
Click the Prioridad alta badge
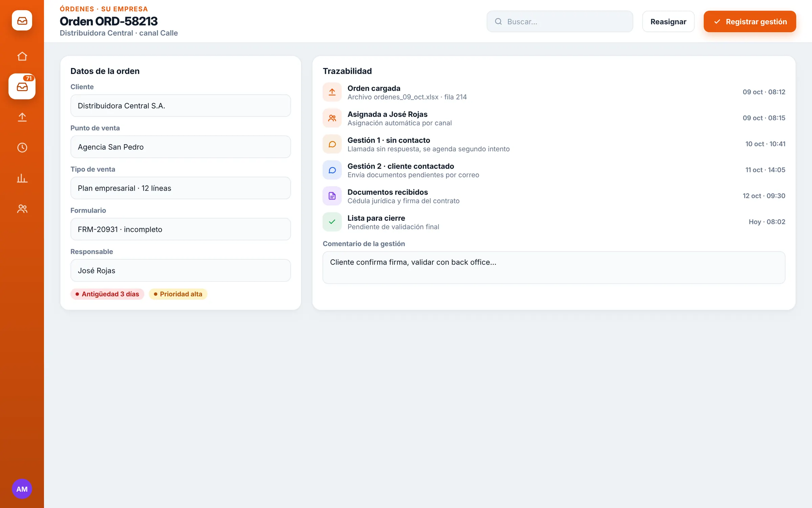tap(178, 294)
